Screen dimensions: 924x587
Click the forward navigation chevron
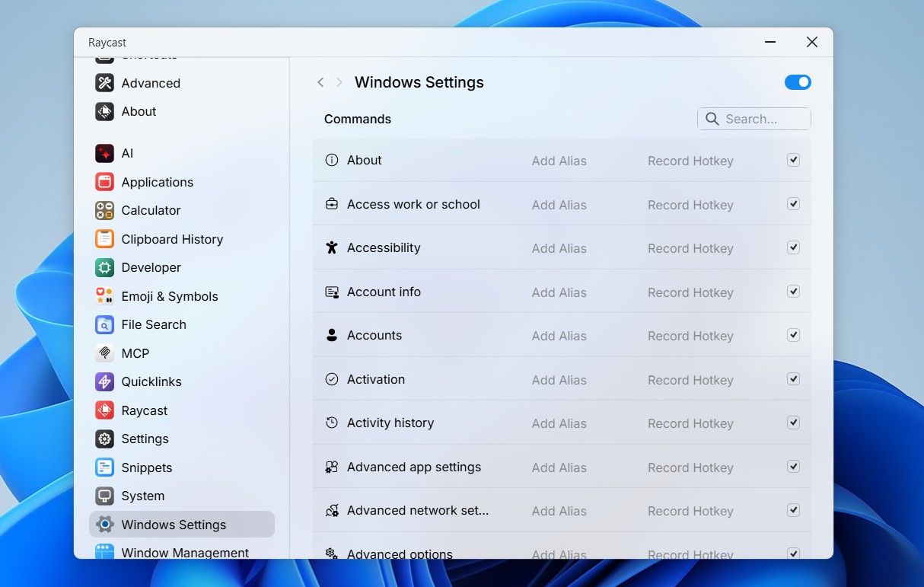340,82
